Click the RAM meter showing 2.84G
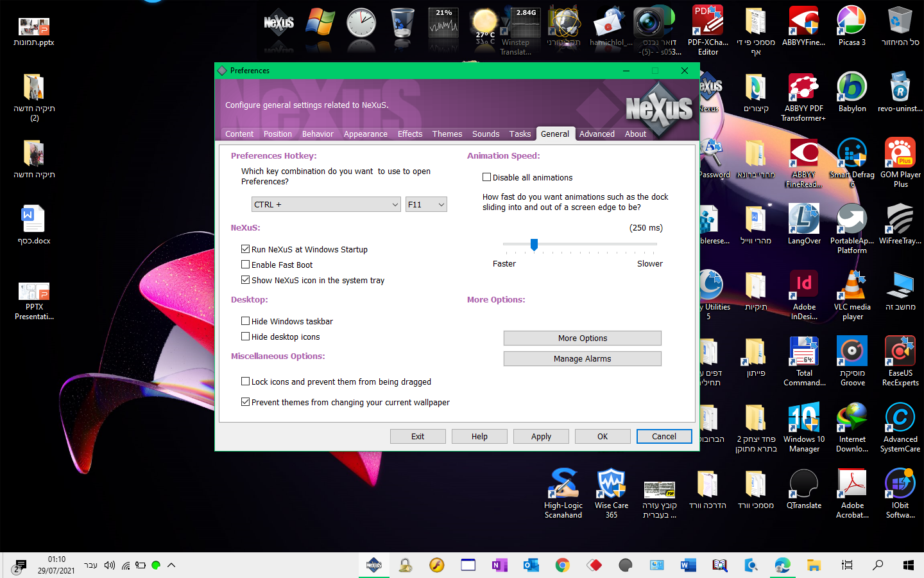 (x=526, y=23)
